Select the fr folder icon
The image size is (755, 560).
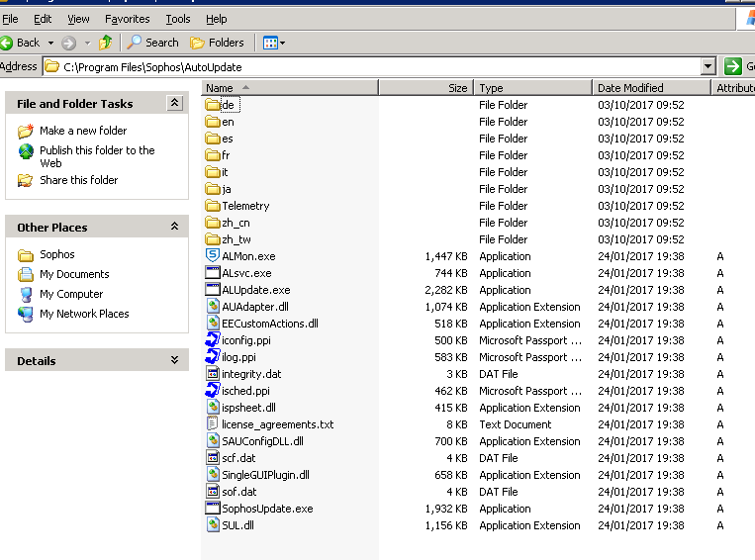click(x=212, y=155)
